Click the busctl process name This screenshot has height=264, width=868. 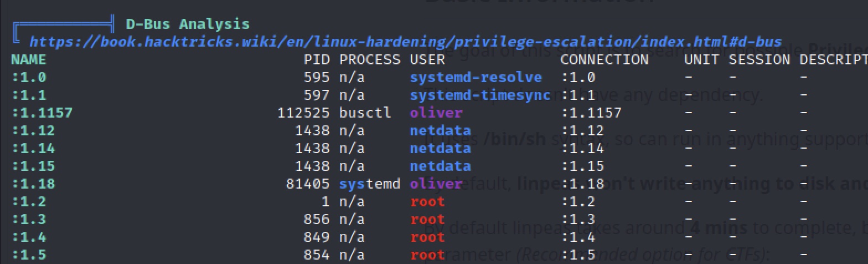click(365, 113)
